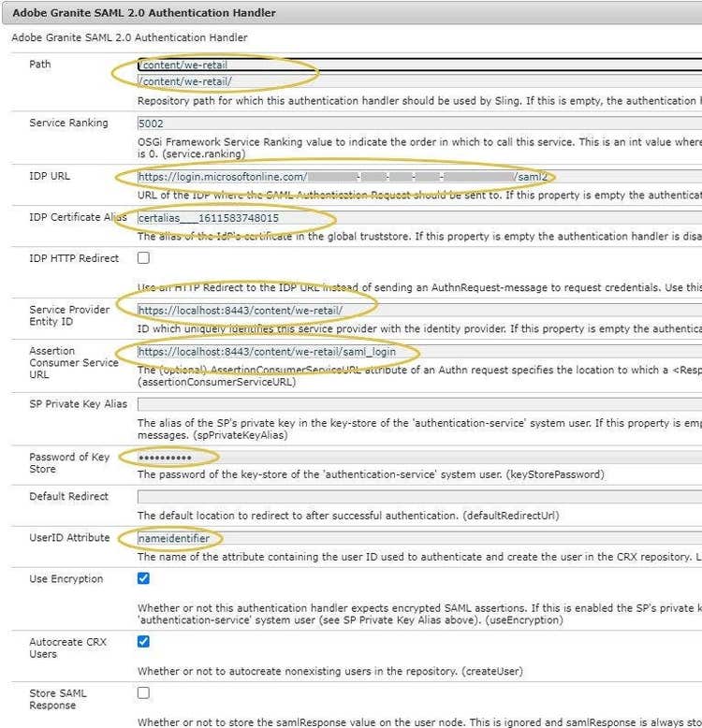Focus the Service Ranking field showing 5002
Image resolution: width=702 pixels, height=728 pixels.
point(412,123)
